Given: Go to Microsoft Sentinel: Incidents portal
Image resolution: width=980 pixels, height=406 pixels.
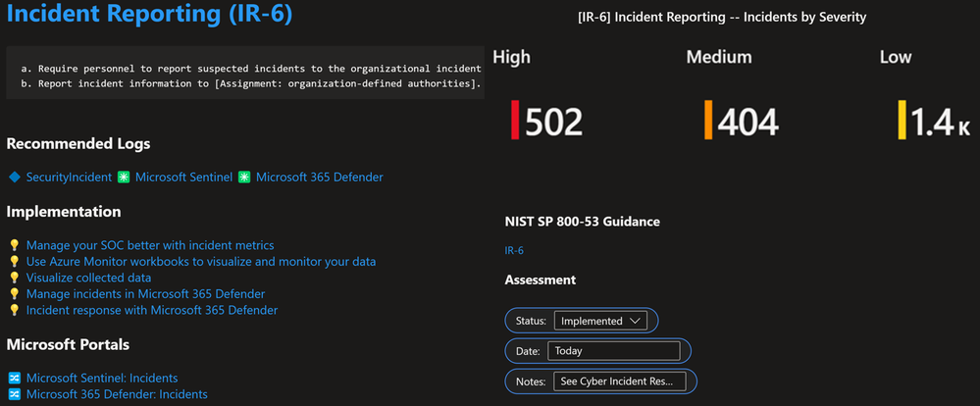Looking at the screenshot, I should (102, 379).
